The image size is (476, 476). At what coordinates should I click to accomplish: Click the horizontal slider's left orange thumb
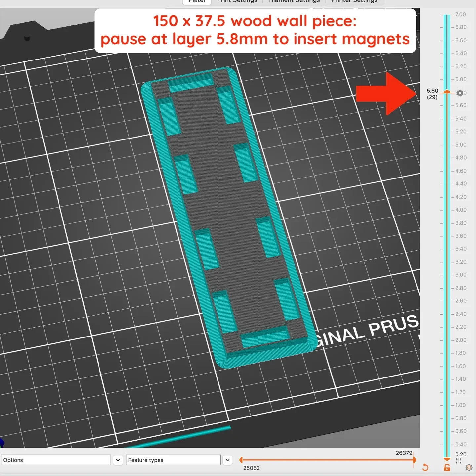241,460
